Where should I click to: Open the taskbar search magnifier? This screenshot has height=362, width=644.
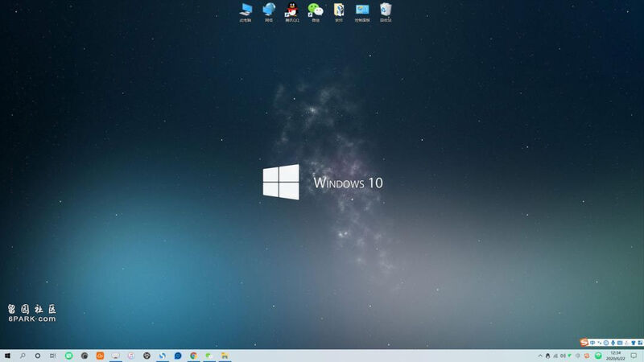23,356
